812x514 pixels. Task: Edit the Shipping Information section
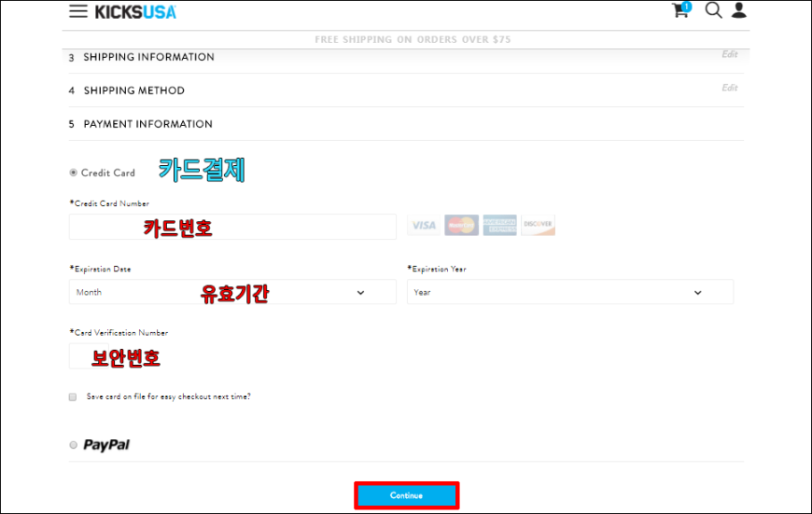coord(730,54)
